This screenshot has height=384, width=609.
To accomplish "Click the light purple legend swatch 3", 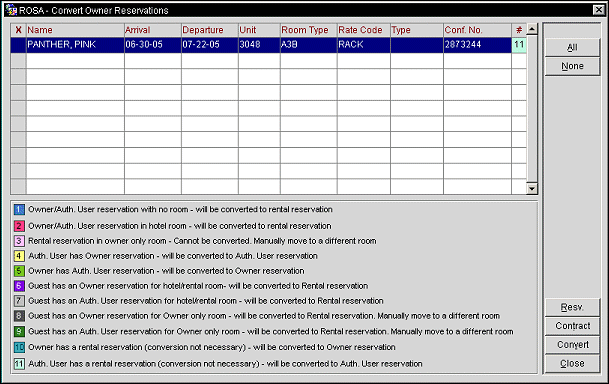I will coord(19,241).
